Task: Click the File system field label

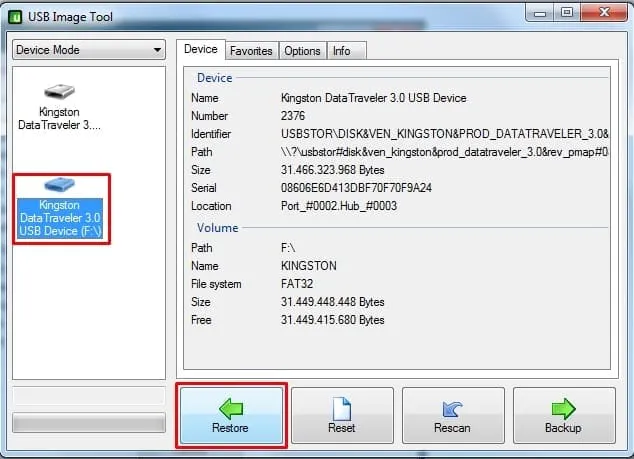Action: 216,284
